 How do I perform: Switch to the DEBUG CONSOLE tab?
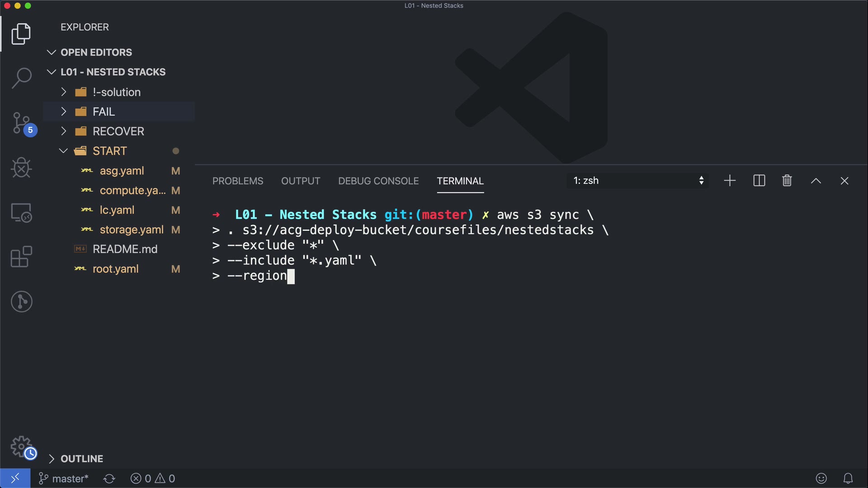pos(378,181)
